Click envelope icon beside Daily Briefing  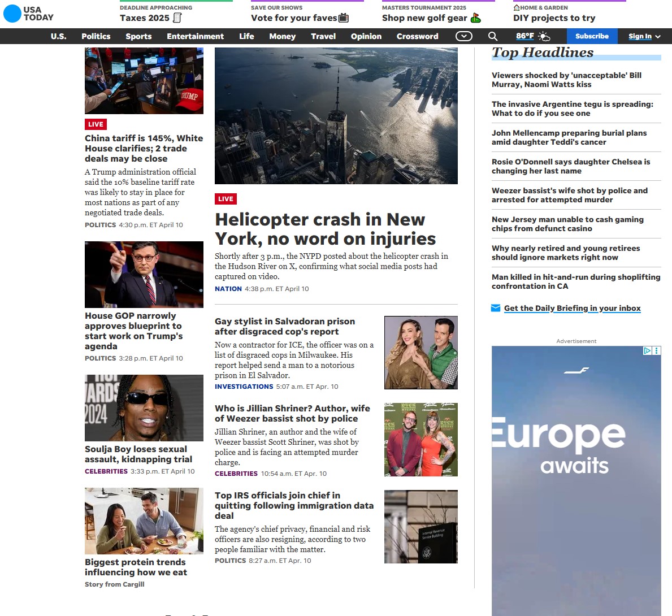pyautogui.click(x=496, y=308)
